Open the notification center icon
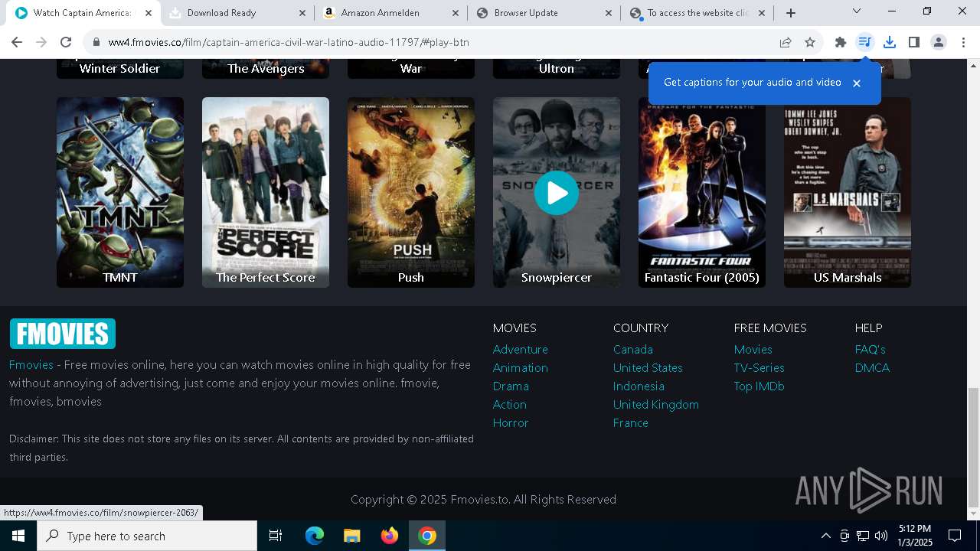 coord(955,536)
